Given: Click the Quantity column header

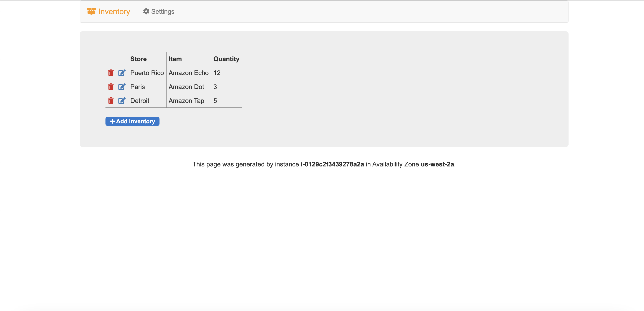Looking at the screenshot, I should tap(227, 59).
